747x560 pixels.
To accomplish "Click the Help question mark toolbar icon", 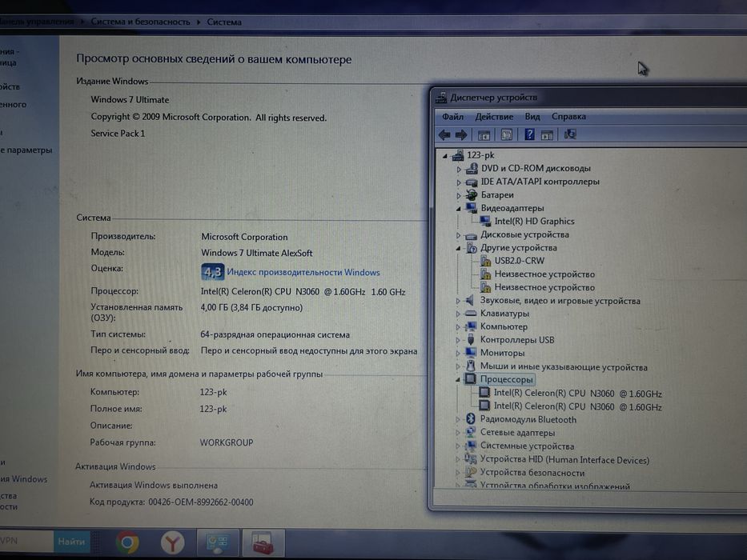I will coord(529,134).
